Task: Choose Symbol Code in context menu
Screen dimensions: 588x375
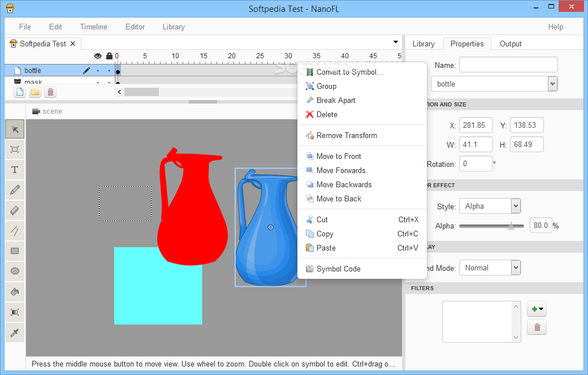Action: click(362, 269)
